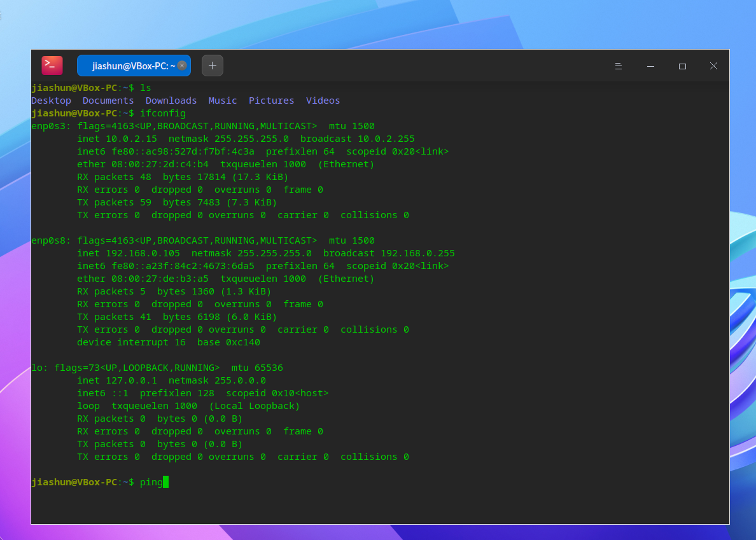The height and width of the screenshot is (540, 756).
Task: Click 'prefixlen 128' in lo section
Action: pyautogui.click(x=177, y=394)
